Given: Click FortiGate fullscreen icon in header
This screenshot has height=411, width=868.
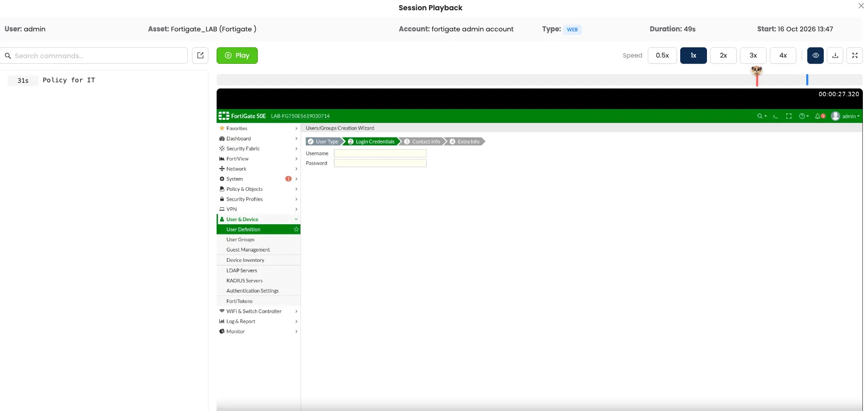Looking at the screenshot, I should tap(789, 116).
